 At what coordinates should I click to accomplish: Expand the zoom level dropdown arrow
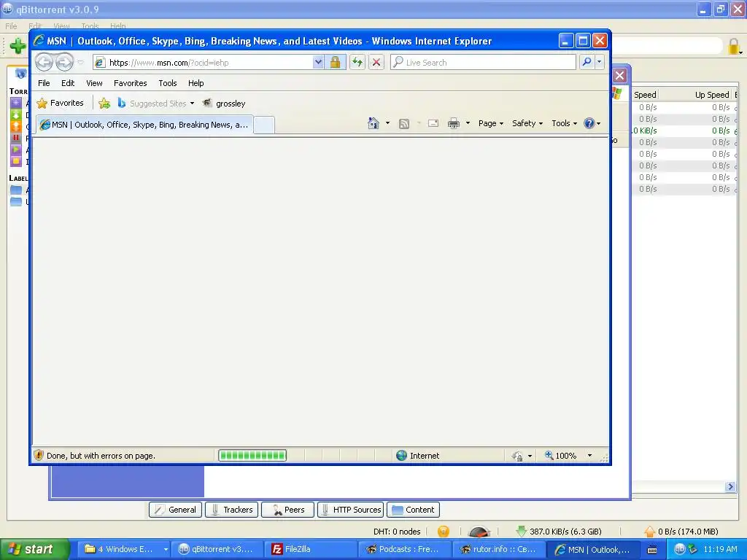coord(589,456)
